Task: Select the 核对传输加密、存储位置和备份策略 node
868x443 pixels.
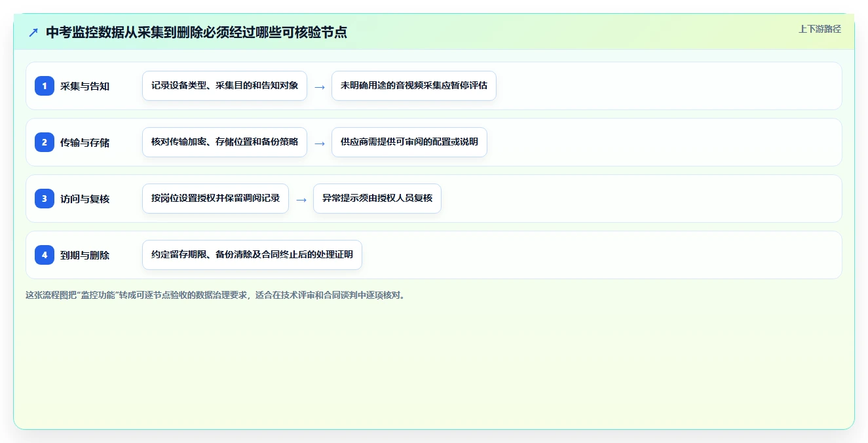Action: (x=225, y=142)
